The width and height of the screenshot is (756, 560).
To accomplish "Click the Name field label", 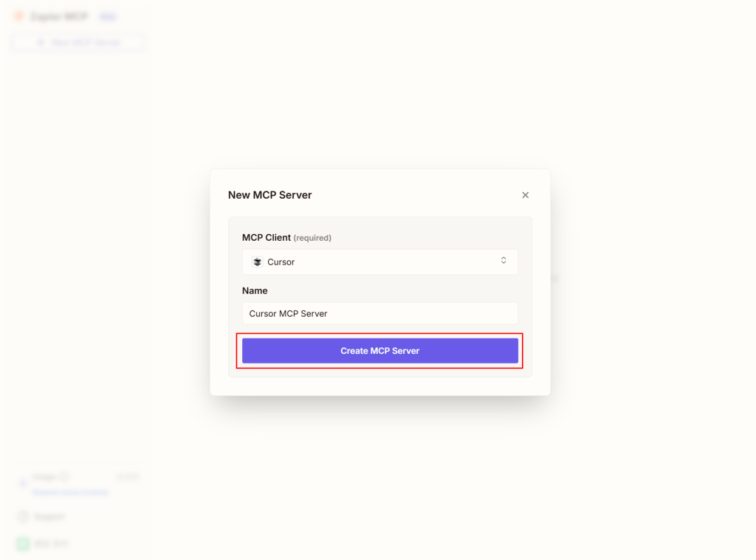I will (255, 290).
